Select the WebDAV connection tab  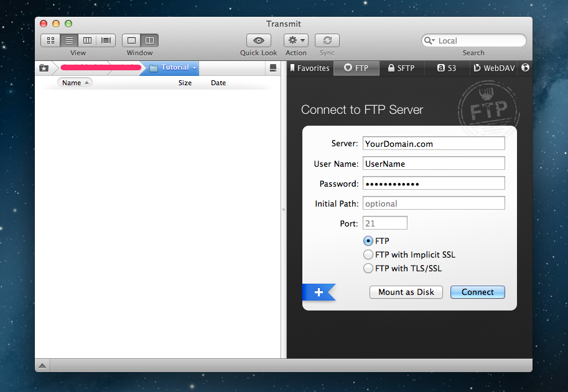pyautogui.click(x=494, y=68)
